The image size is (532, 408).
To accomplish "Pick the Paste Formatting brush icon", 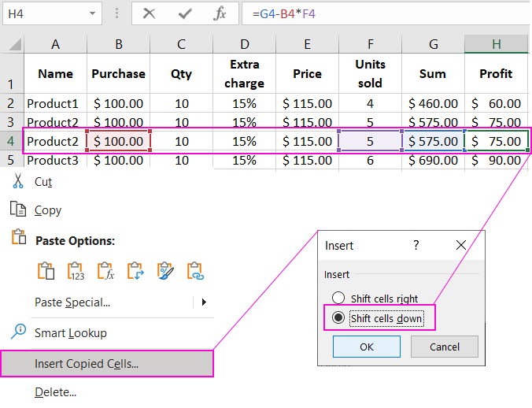I will coord(165,271).
